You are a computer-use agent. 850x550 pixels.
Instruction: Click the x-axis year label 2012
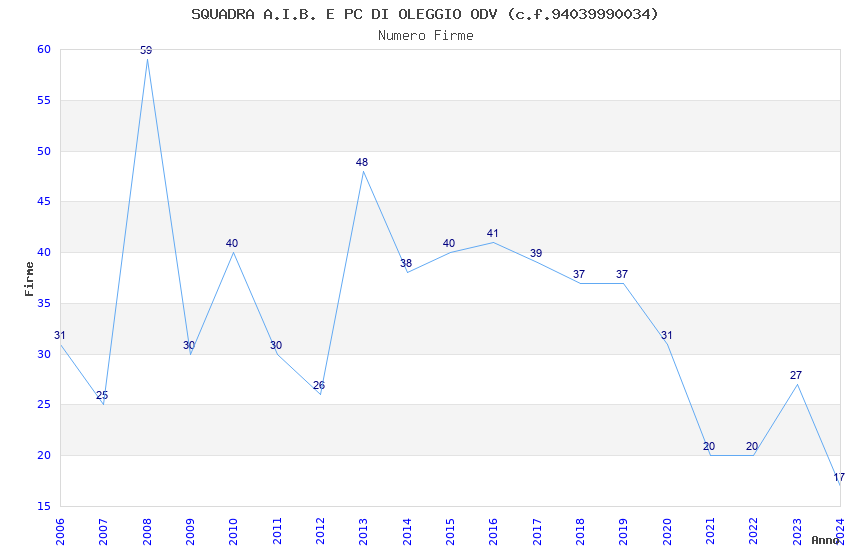click(x=320, y=532)
